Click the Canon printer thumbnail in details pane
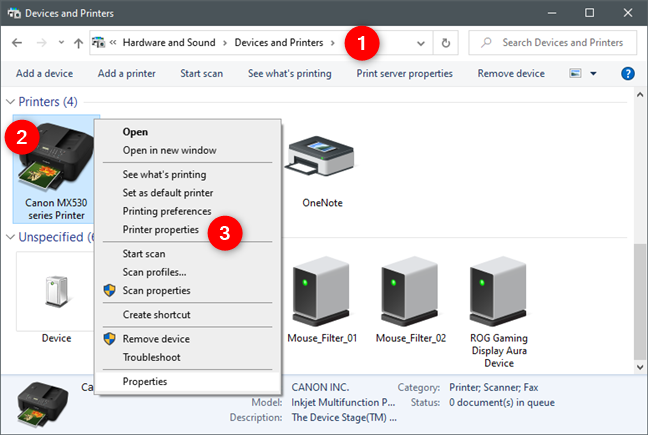 click(x=42, y=405)
